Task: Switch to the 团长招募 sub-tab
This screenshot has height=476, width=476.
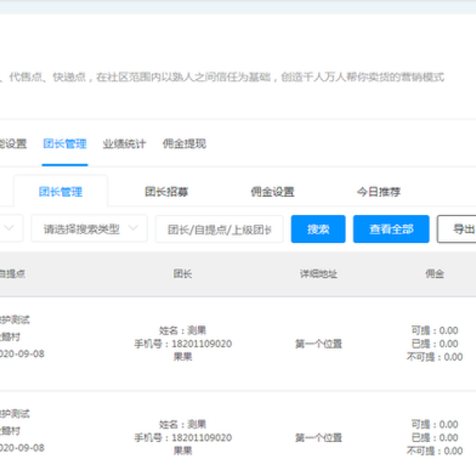Action: (166, 192)
